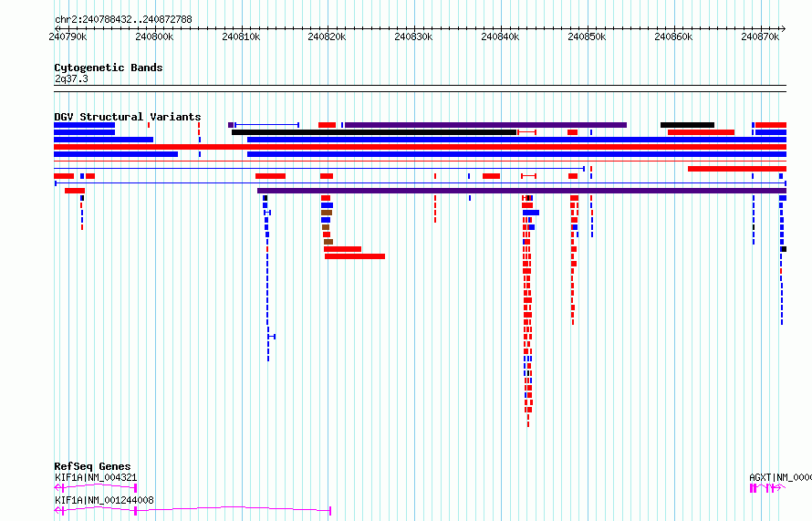812x521 pixels.
Task: Click the 240870k ruler label
Action: click(760, 36)
